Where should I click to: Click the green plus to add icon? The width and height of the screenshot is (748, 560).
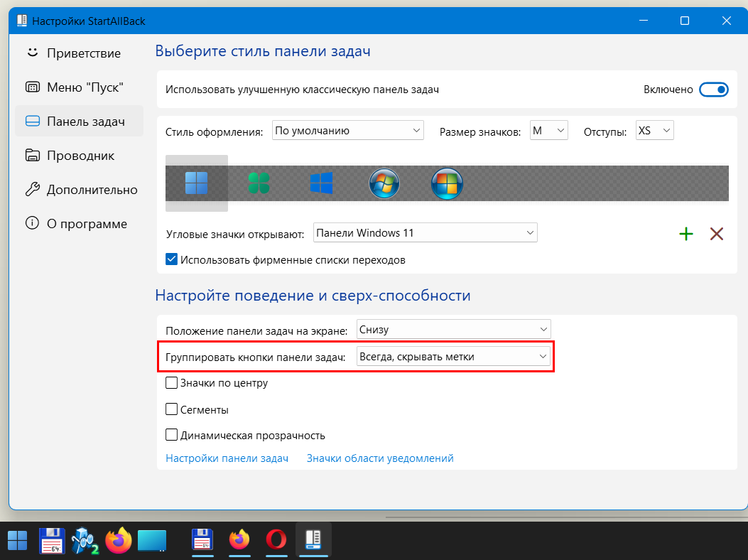tap(686, 234)
